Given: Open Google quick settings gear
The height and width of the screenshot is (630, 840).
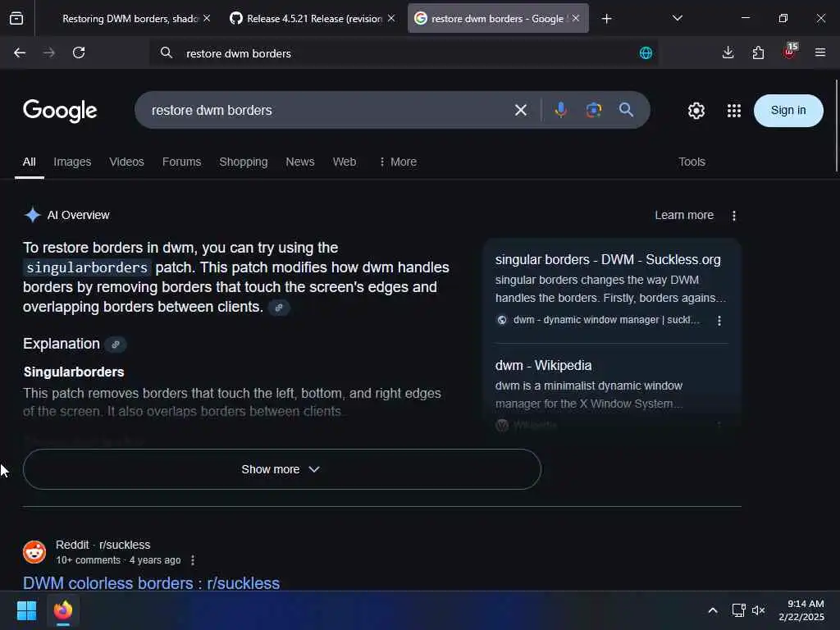Looking at the screenshot, I should (x=696, y=111).
